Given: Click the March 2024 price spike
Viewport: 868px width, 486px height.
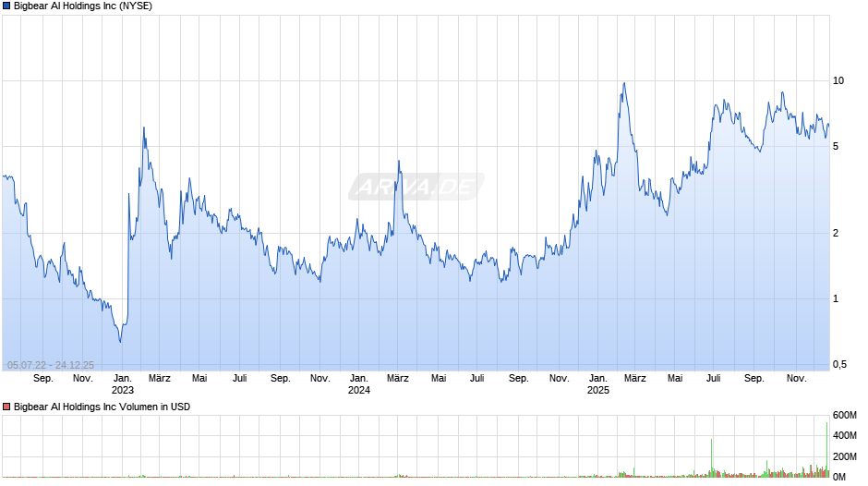Looking at the screenshot, I should tap(399, 162).
